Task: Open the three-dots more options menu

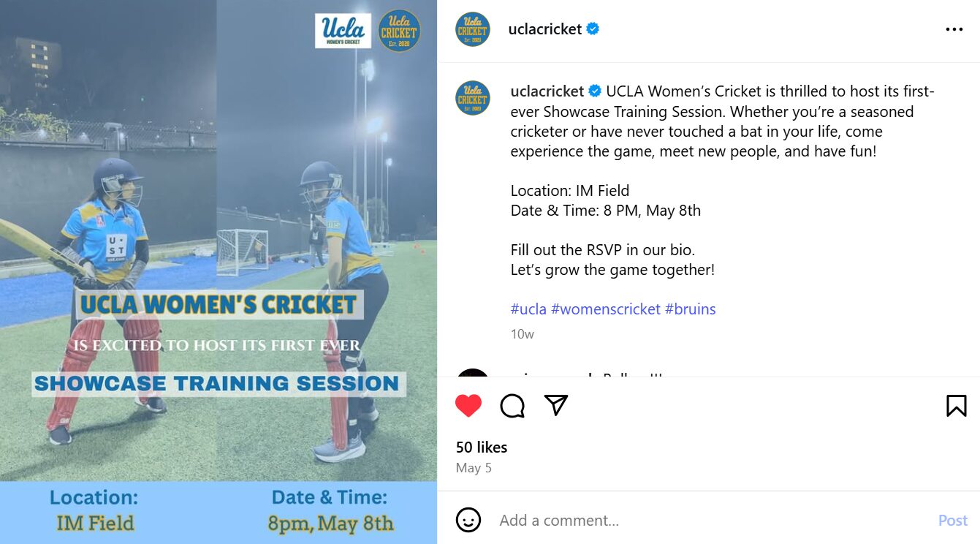Action: pyautogui.click(x=954, y=29)
